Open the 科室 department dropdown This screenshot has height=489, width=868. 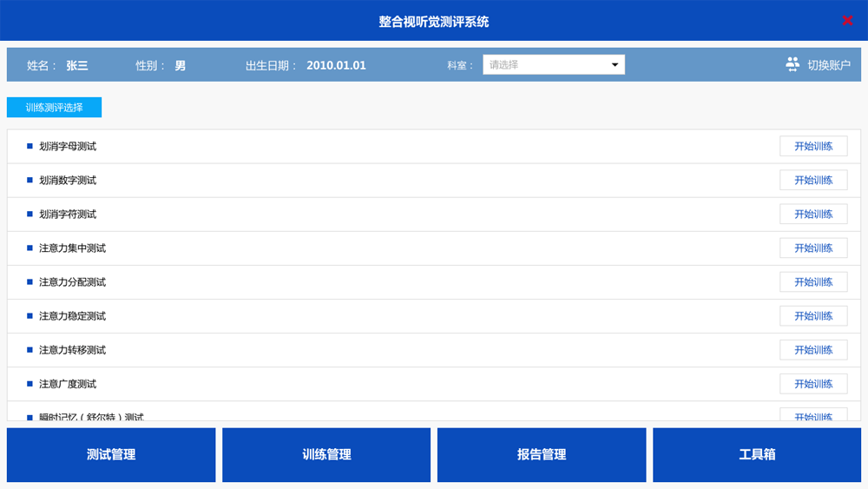click(x=554, y=65)
